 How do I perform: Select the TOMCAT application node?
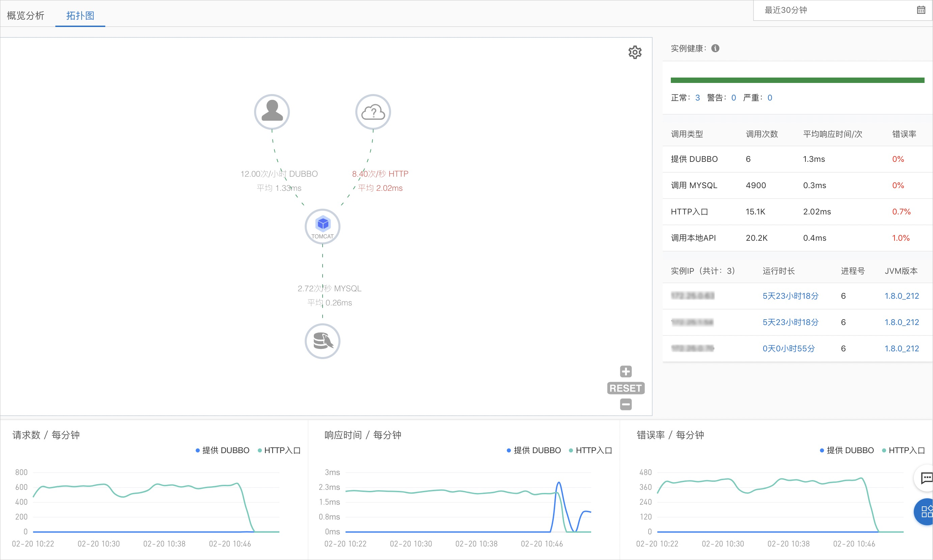click(x=323, y=227)
